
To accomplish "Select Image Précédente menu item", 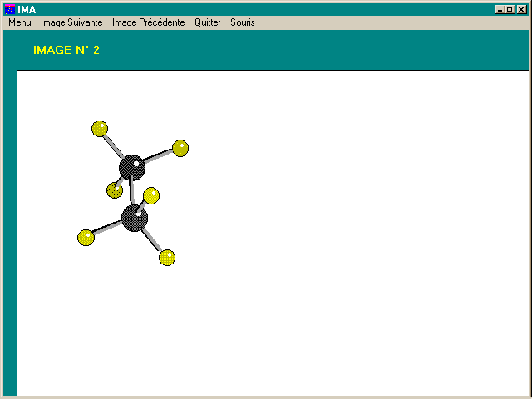I will (x=148, y=22).
